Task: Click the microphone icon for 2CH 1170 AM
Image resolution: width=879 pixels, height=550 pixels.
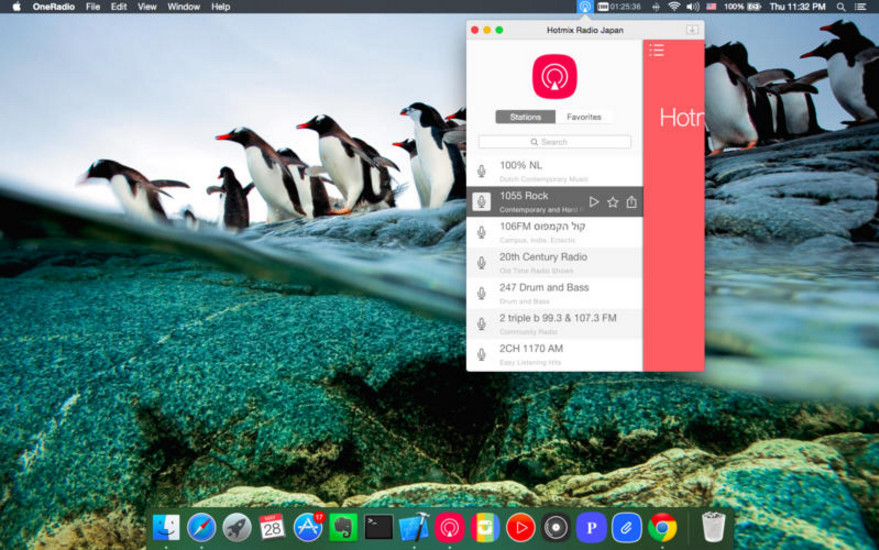Action: 481,354
